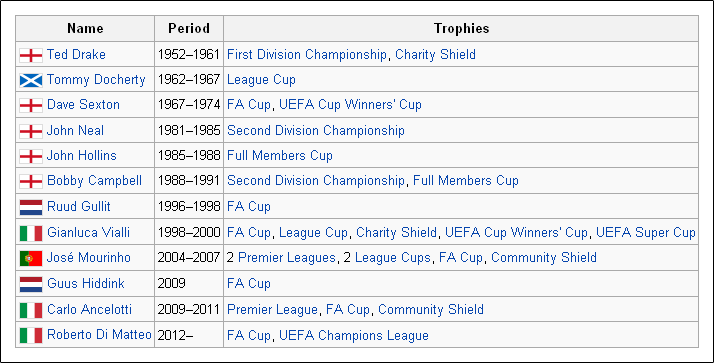
Task: Click the Period column header
Action: point(189,28)
